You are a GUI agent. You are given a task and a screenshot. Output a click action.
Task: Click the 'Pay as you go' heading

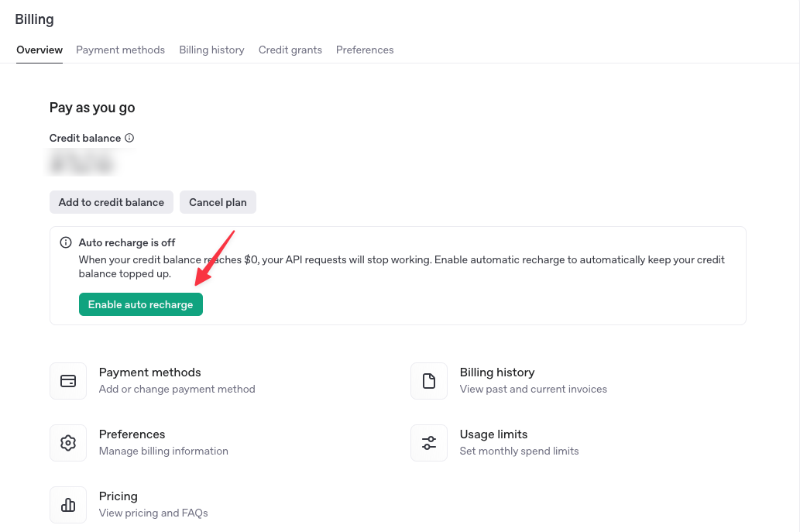point(92,108)
